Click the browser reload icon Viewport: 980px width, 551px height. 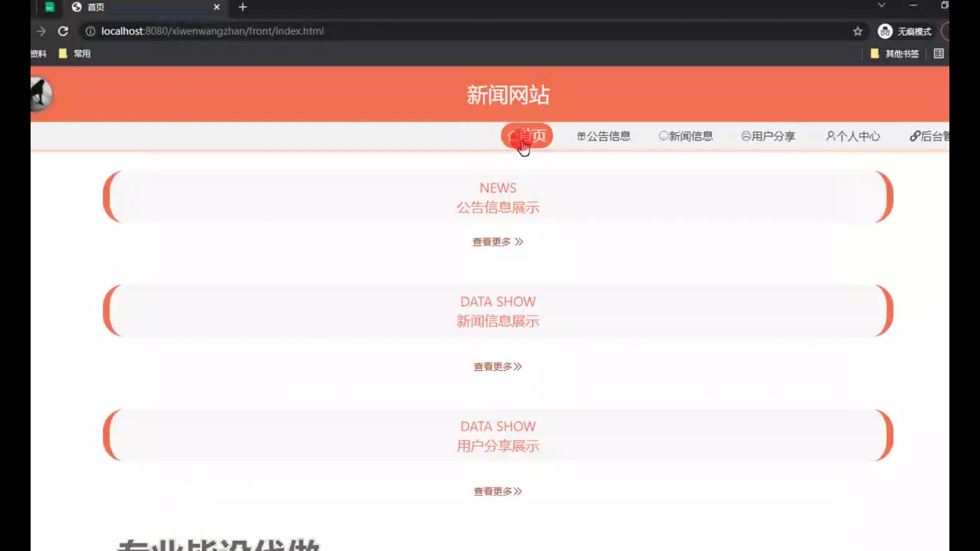coord(63,31)
